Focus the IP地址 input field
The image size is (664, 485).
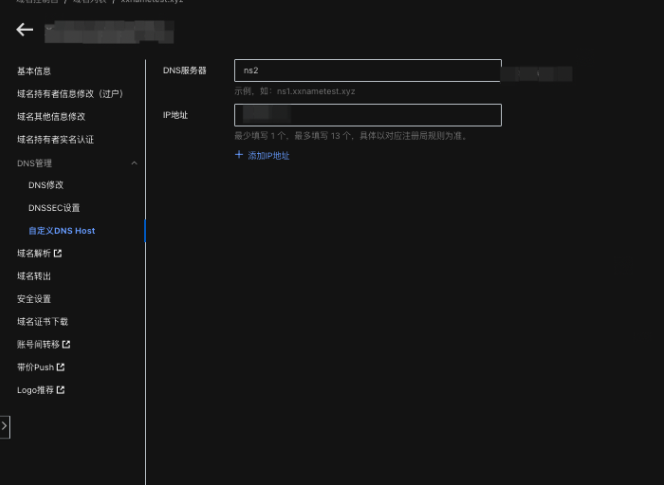pos(367,115)
